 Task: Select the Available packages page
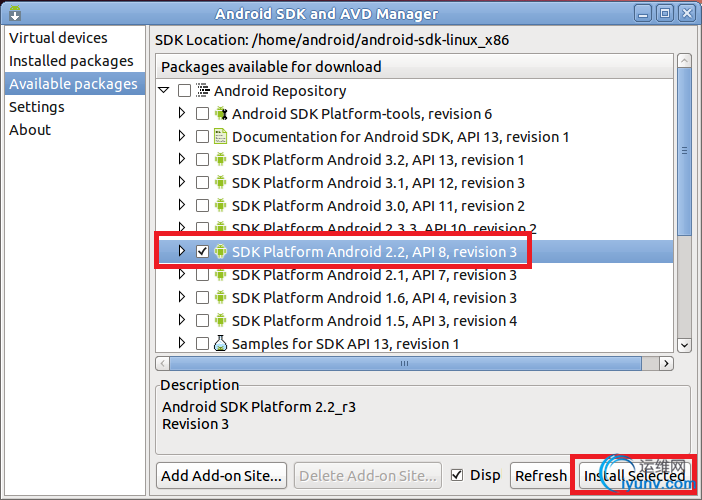point(75,84)
